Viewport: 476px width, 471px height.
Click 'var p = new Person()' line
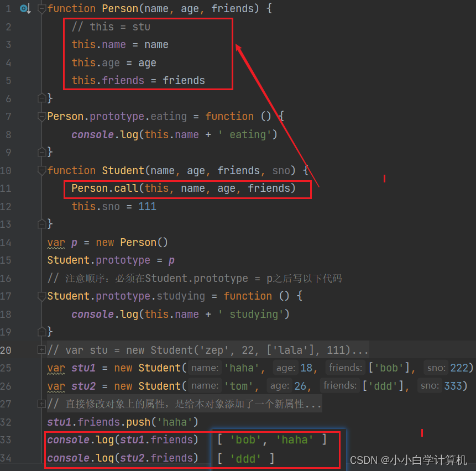tap(107, 243)
